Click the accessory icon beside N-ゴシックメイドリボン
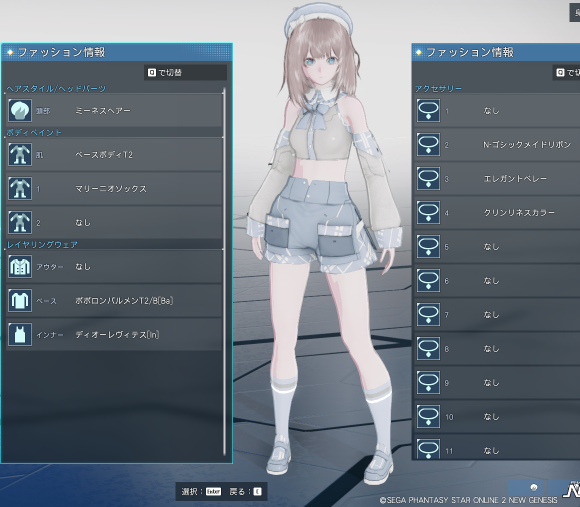The height and width of the screenshot is (507, 580). [428, 145]
